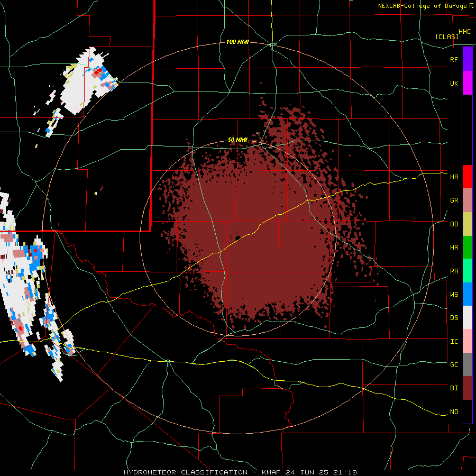Click the WS blue legend swatch
The height and width of the screenshot is (476, 476).
point(467,294)
